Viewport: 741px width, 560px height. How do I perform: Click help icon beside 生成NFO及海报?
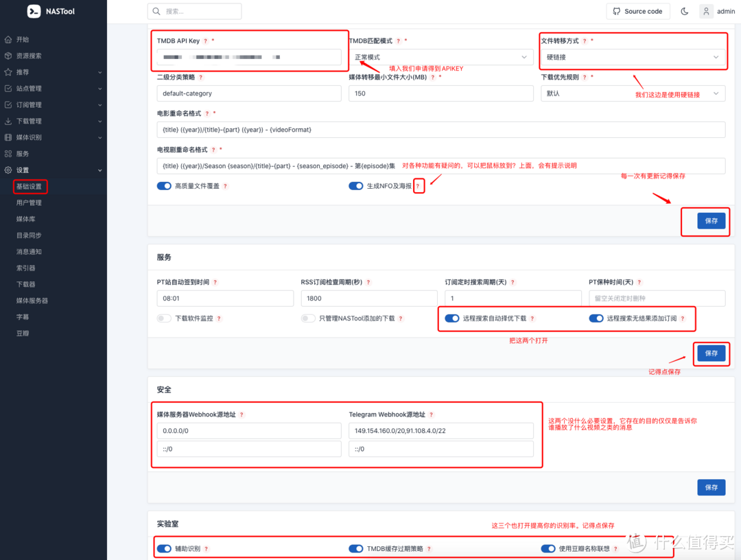[418, 186]
